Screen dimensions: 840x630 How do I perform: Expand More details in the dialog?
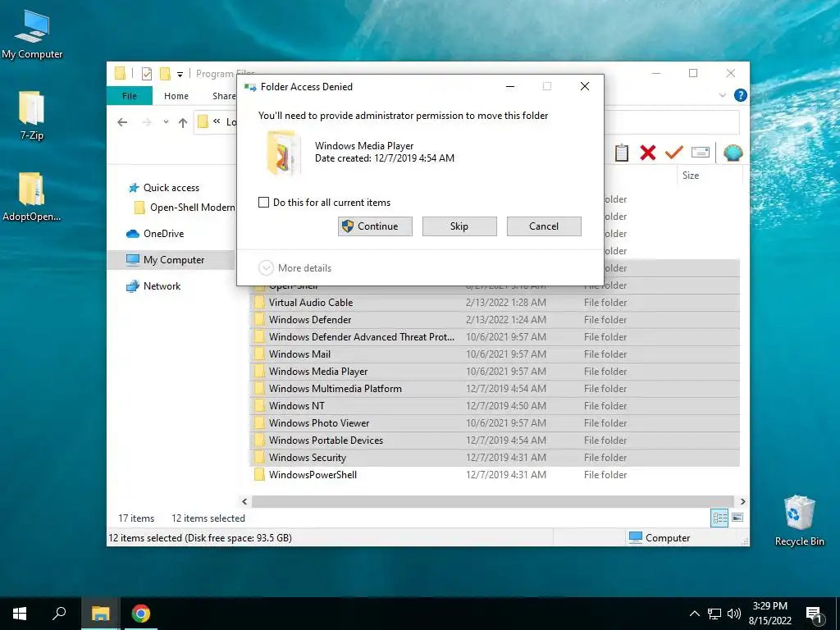[295, 268]
